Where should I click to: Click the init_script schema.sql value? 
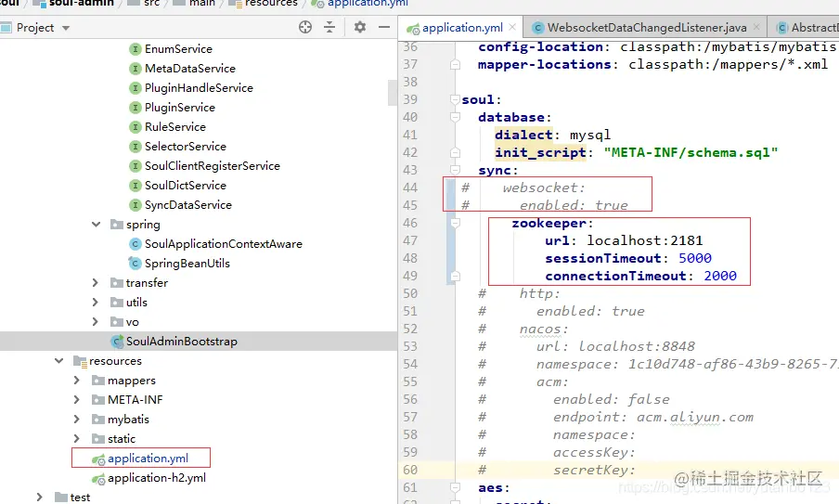click(x=691, y=152)
